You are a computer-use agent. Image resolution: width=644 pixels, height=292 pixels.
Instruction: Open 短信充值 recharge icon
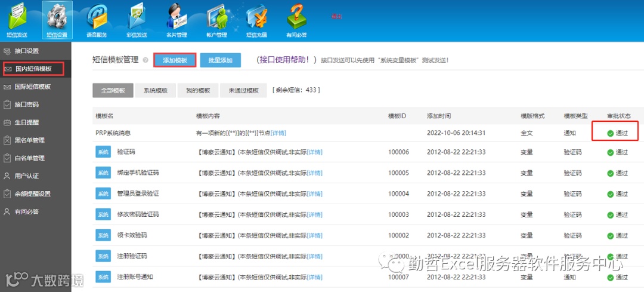click(256, 20)
